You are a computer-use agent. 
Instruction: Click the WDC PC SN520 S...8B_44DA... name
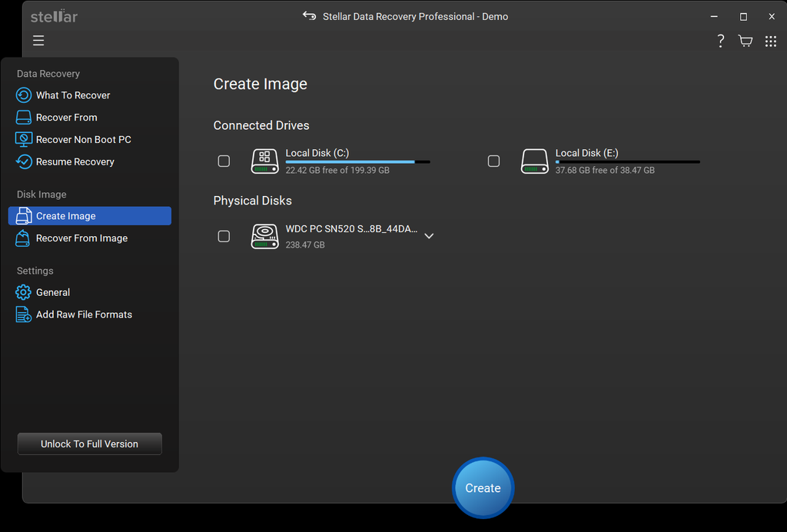351,229
